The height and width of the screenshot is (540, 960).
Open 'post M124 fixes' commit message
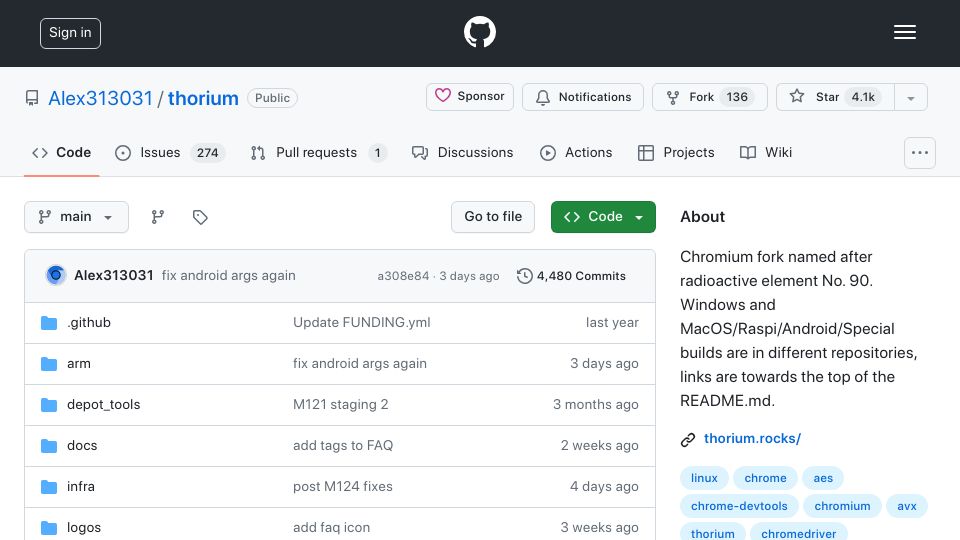click(343, 487)
